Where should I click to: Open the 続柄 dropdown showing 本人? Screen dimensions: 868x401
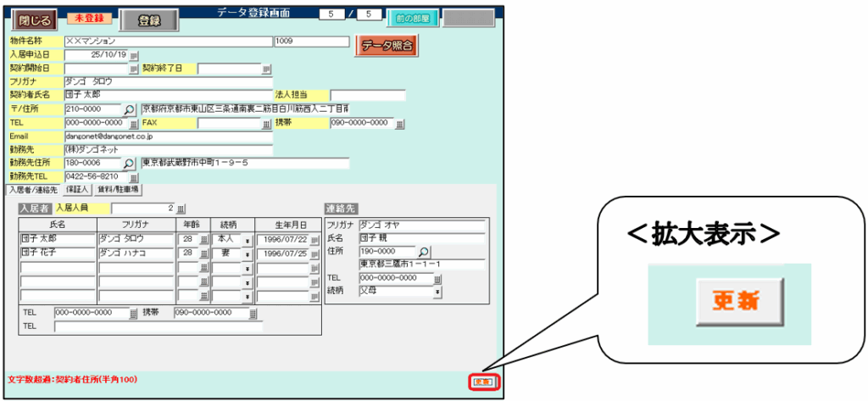coord(247,241)
